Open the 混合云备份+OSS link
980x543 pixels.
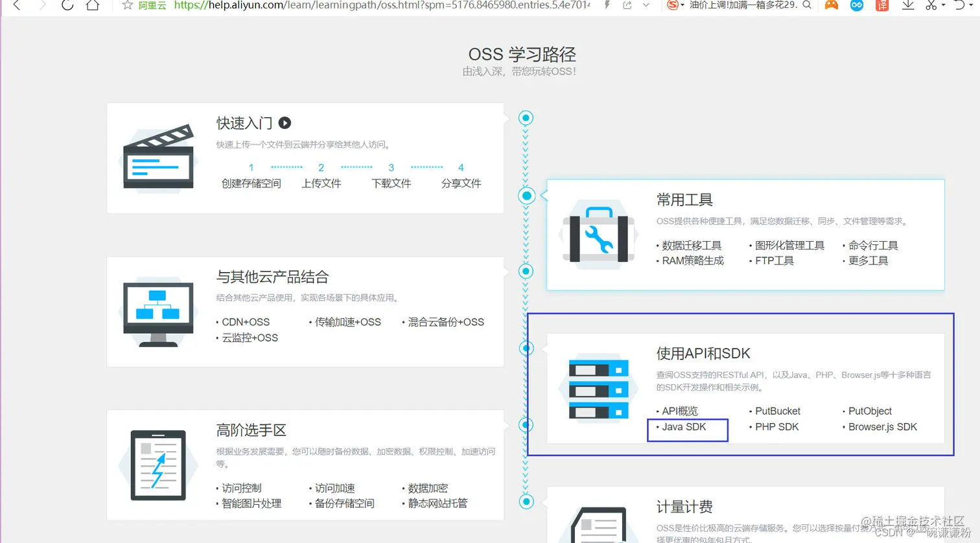(x=446, y=322)
